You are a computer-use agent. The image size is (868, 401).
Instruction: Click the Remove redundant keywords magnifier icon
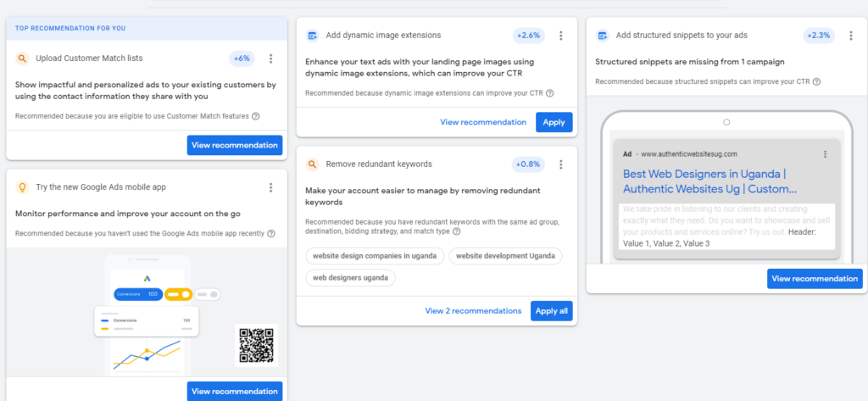pyautogui.click(x=312, y=164)
